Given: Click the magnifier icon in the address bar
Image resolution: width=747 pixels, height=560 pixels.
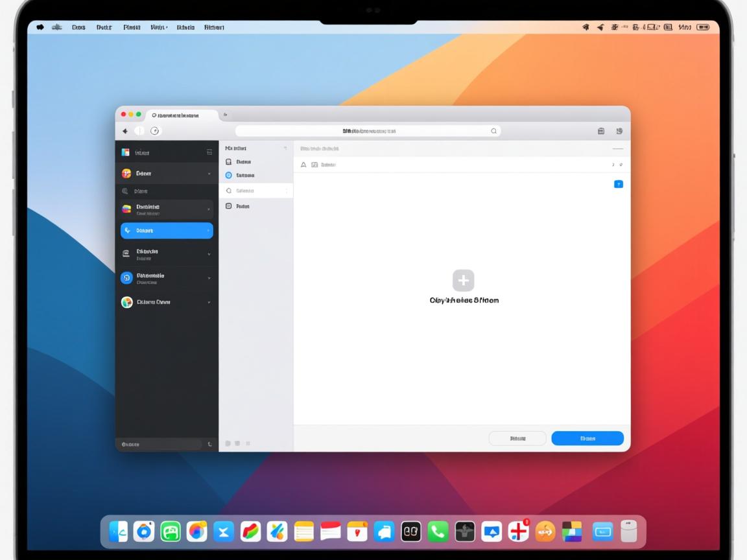Looking at the screenshot, I should click(493, 131).
